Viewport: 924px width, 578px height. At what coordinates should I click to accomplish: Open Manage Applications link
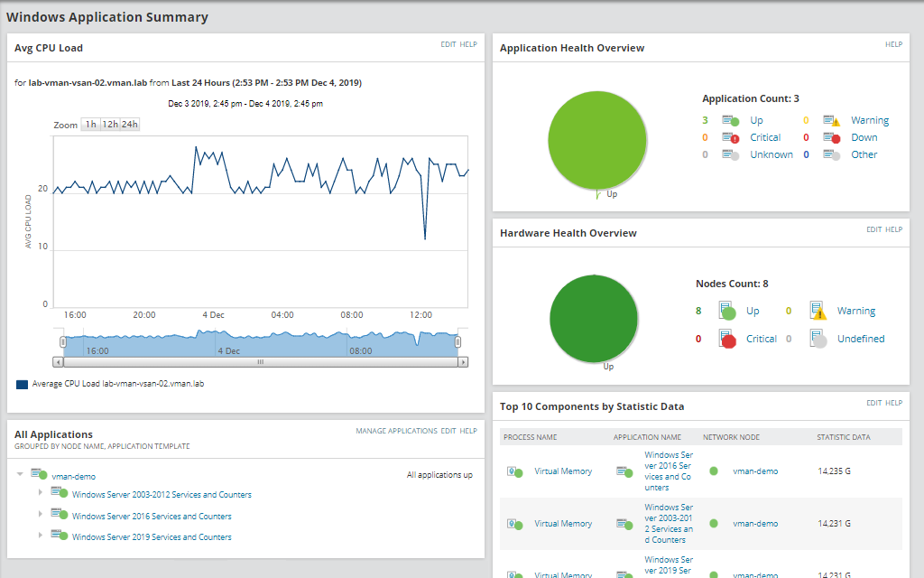[x=396, y=431]
